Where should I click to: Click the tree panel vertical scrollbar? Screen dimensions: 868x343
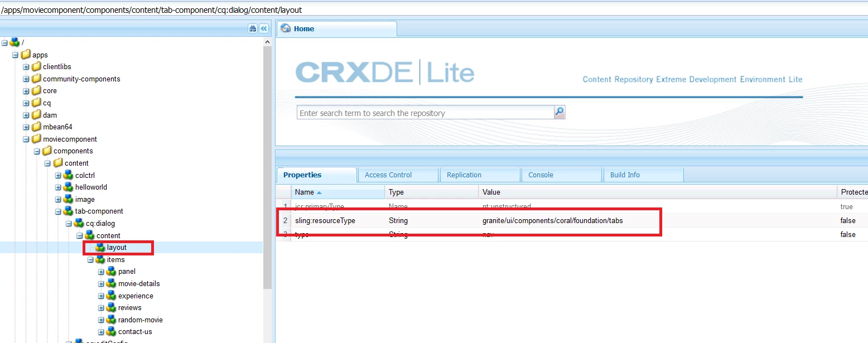point(267,167)
